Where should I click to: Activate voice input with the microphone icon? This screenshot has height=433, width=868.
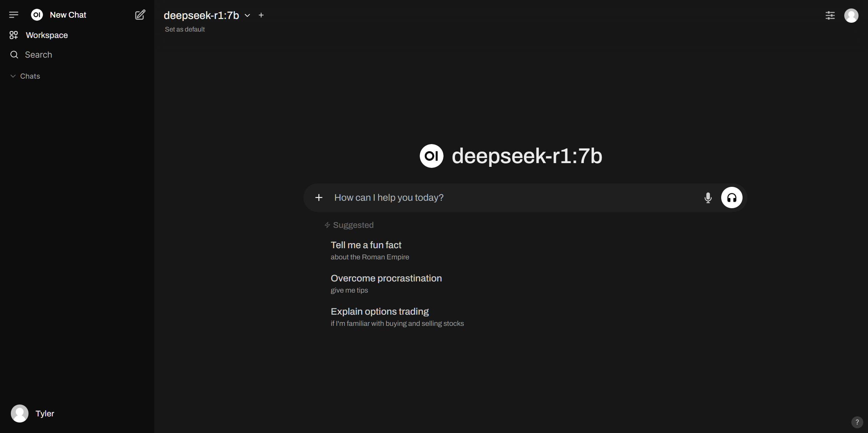pos(708,197)
